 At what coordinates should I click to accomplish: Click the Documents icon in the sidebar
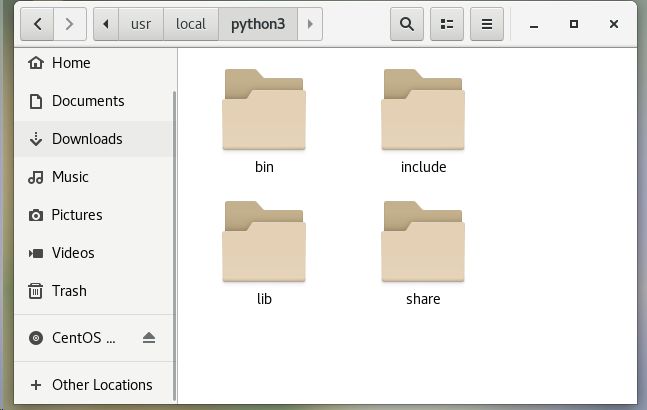(36, 101)
